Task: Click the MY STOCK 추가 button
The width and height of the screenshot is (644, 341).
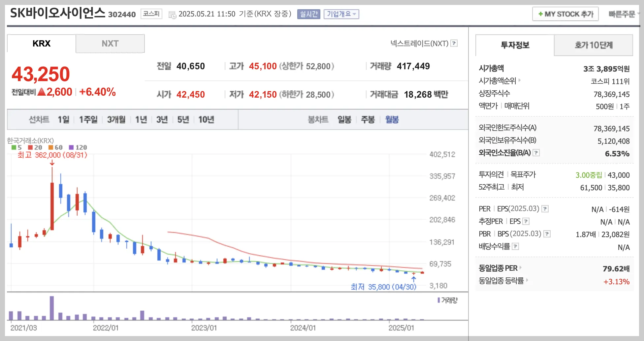Action: (565, 14)
